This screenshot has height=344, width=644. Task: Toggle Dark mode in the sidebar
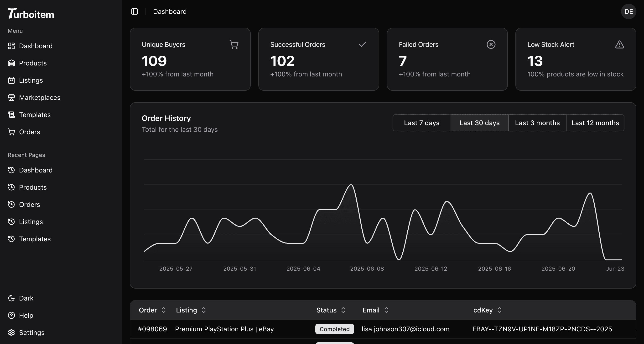26,298
